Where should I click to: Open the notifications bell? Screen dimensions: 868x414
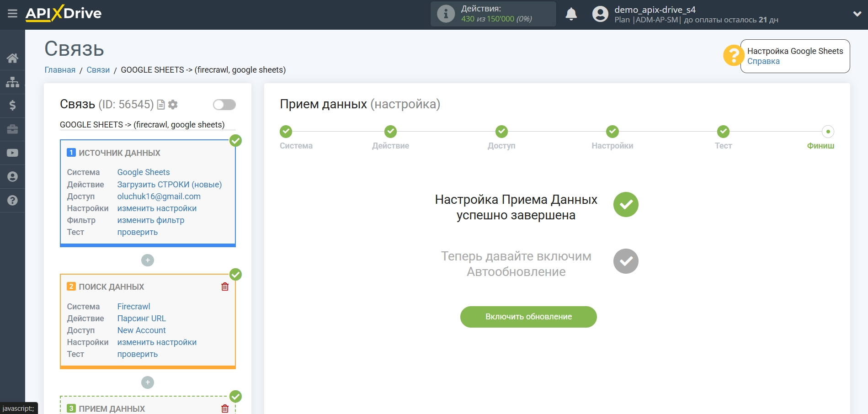(571, 14)
